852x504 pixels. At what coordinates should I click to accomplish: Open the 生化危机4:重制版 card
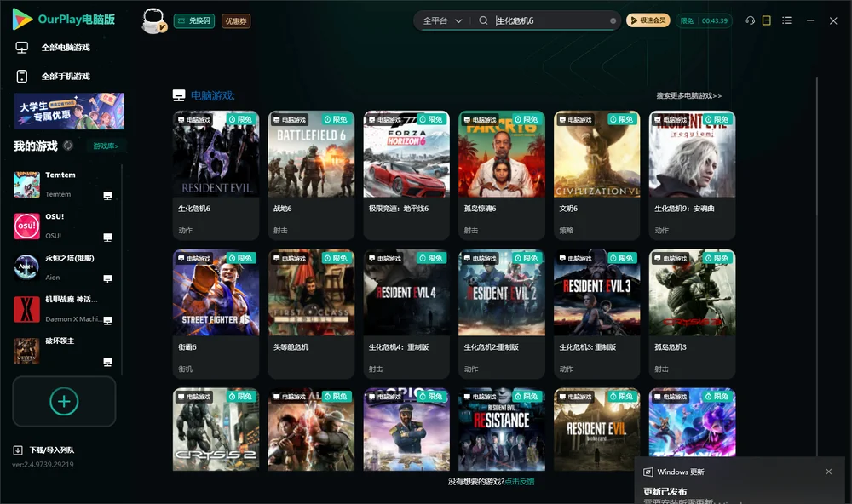406,314
